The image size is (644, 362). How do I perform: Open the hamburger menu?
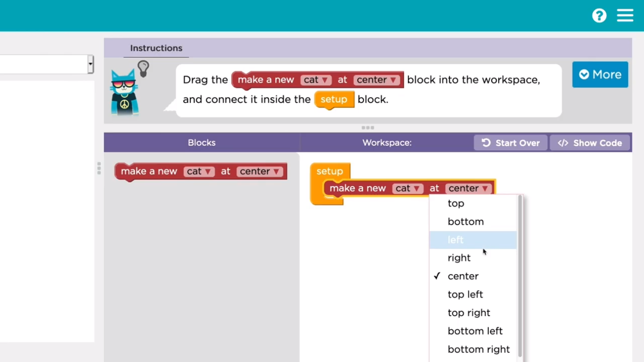[x=625, y=16]
